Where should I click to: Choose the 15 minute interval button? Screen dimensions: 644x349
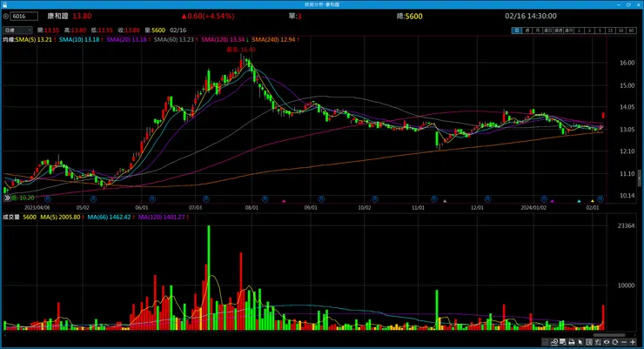(x=610, y=30)
